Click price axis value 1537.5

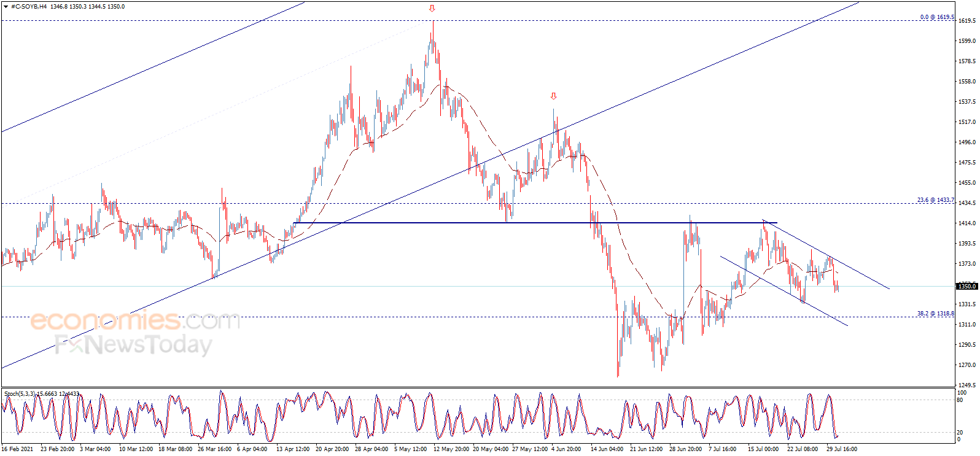pos(966,102)
